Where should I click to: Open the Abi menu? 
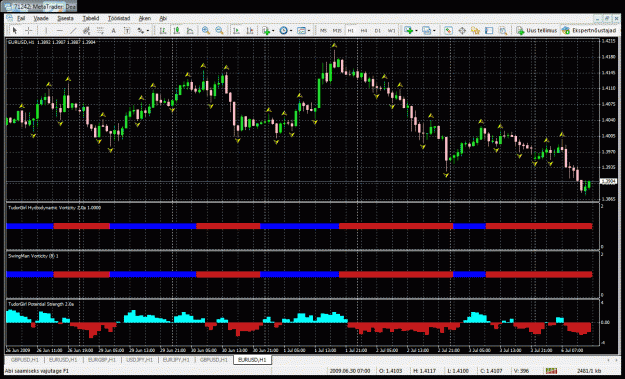coord(163,18)
